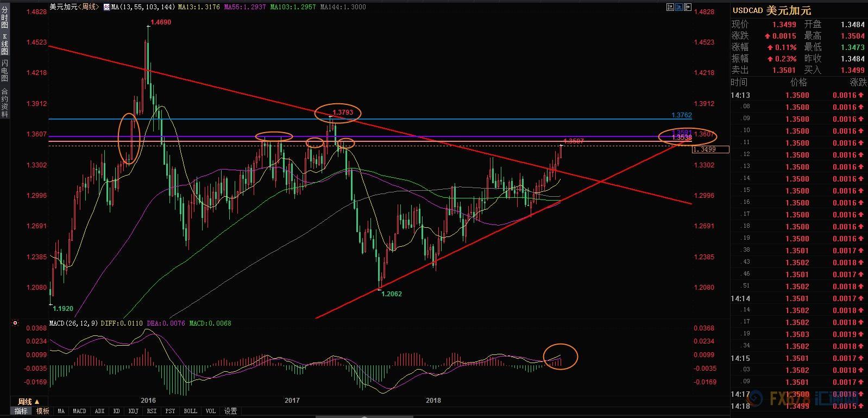Viewport: 868px width, 418px height.
Task: Click the MA indicator icon beside chart title
Action: click(x=106, y=7)
